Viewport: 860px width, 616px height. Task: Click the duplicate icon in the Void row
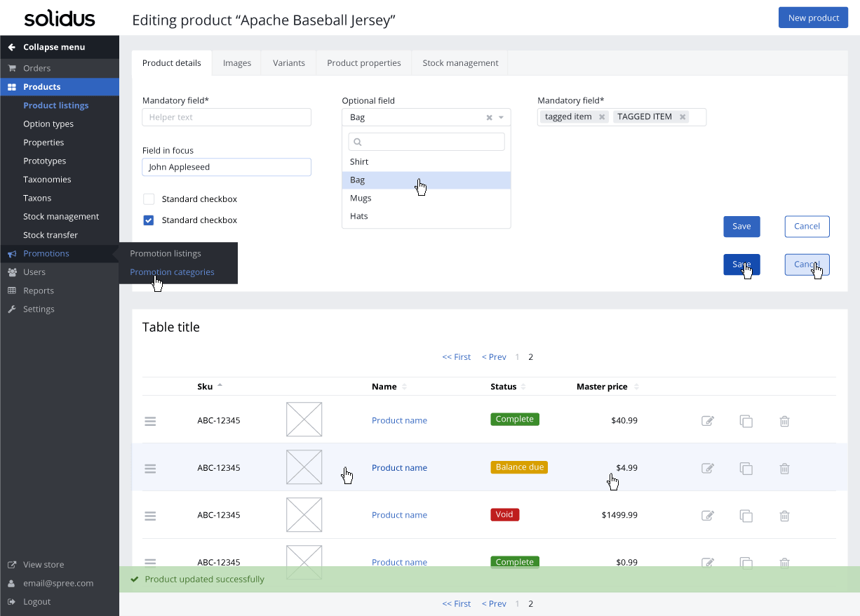click(746, 516)
